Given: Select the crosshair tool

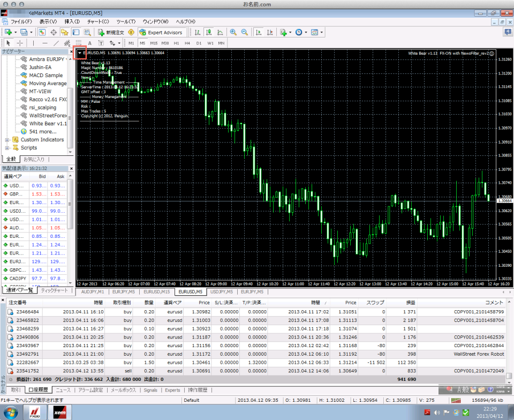Looking at the screenshot, I should (x=20, y=43).
